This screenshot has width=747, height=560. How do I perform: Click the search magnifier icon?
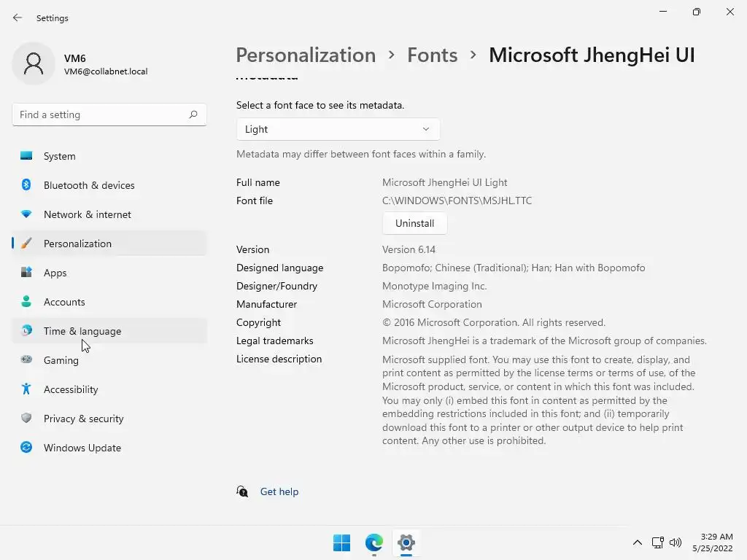point(193,114)
